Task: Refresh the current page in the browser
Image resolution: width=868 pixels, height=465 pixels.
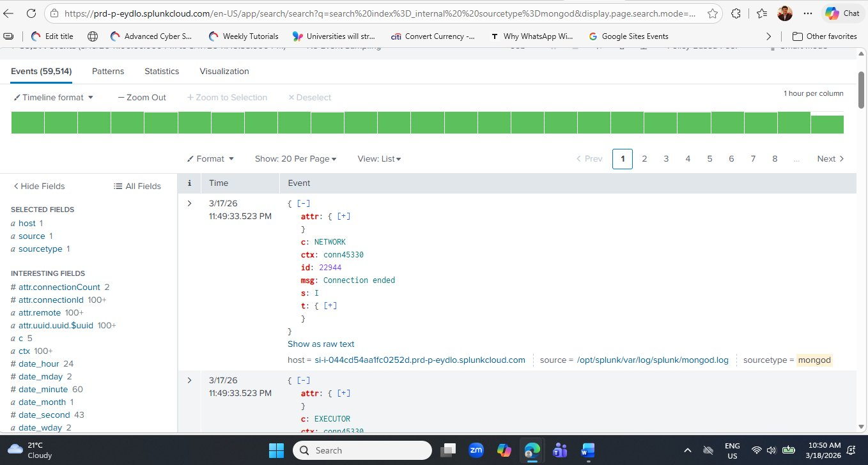Action: coord(31,13)
